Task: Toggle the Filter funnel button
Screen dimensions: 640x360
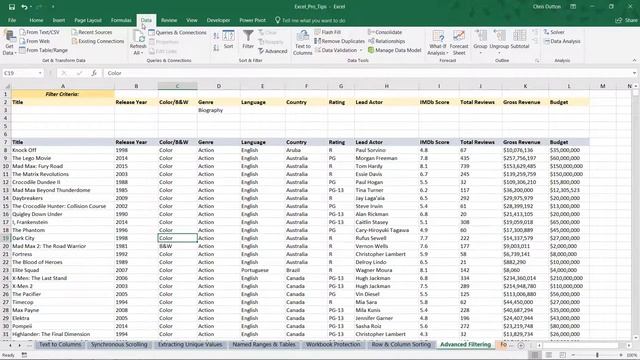Action: [x=248, y=40]
